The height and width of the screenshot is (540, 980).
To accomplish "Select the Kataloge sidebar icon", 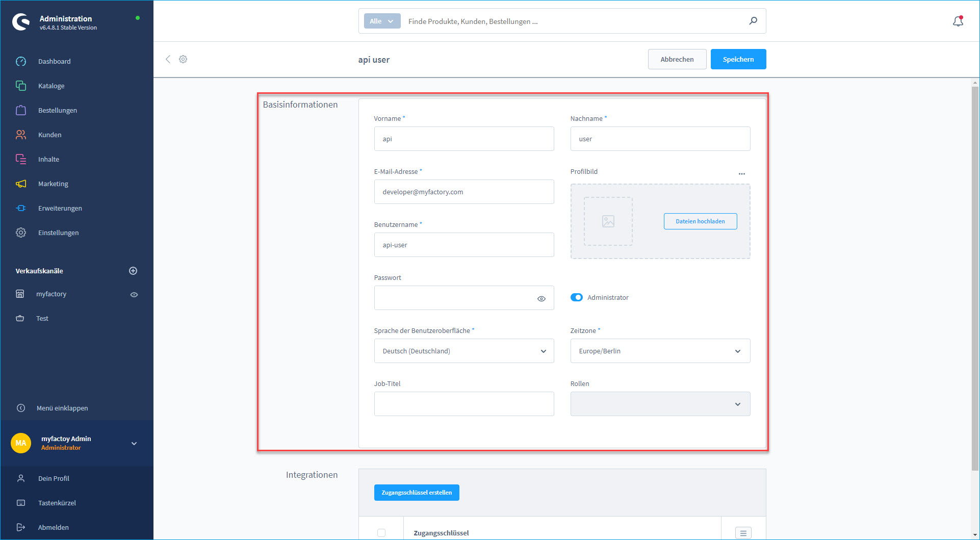I will click(21, 86).
